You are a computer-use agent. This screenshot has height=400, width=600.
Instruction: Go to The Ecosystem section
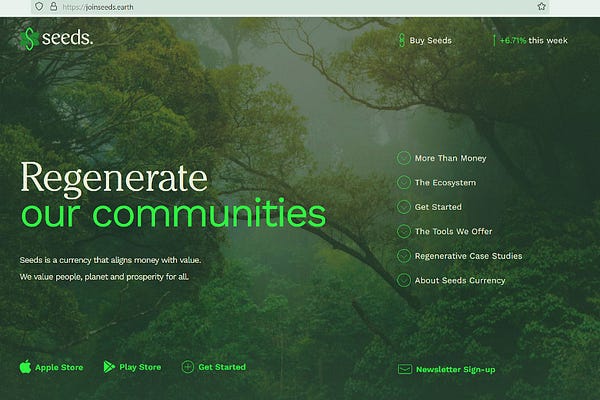coord(445,183)
